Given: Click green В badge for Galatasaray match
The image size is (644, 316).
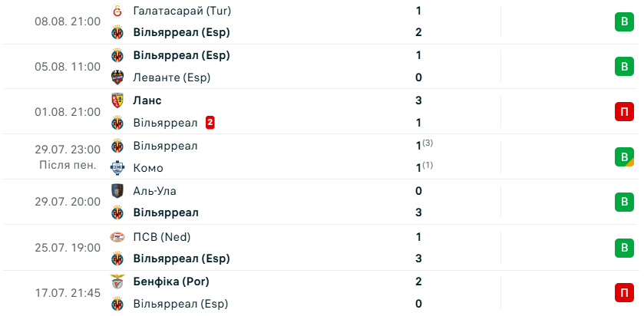Looking at the screenshot, I should coord(624,21).
